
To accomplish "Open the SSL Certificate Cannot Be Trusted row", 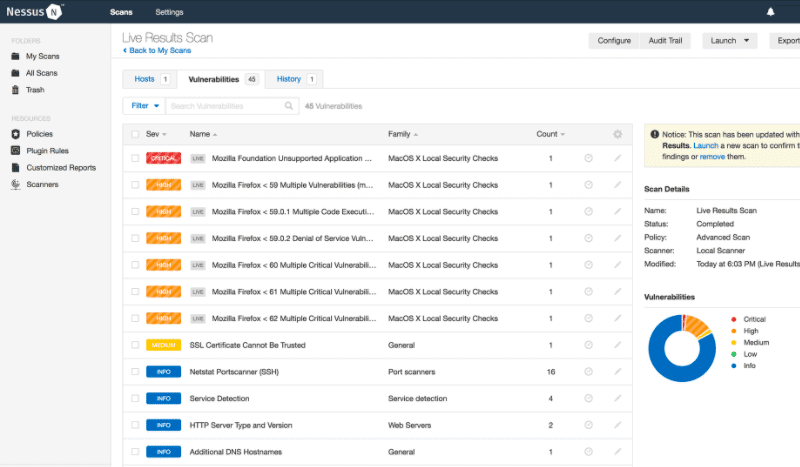I will coord(378,345).
